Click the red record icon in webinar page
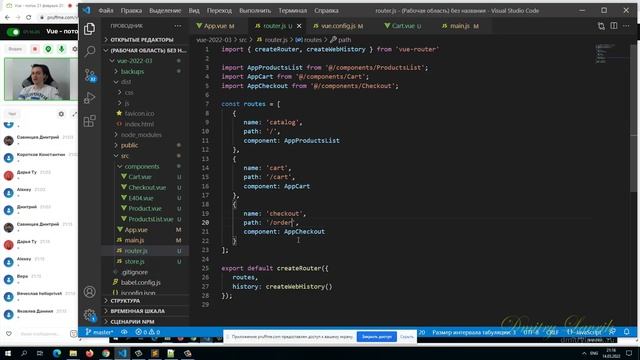 click(x=35, y=49)
